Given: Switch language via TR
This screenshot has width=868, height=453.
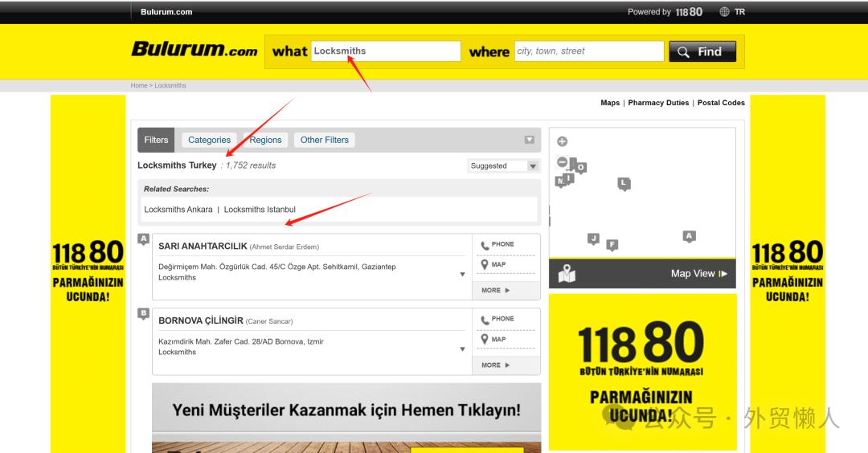Looking at the screenshot, I should [739, 11].
